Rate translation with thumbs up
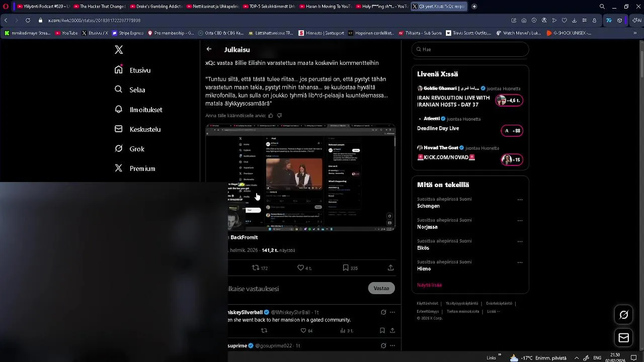Image resolution: width=644 pixels, height=362 pixels. click(x=271, y=116)
